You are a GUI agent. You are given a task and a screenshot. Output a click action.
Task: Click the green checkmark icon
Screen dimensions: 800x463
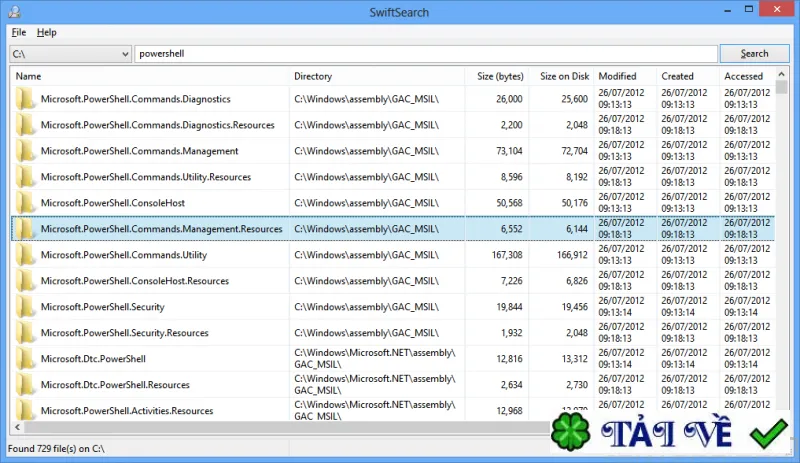[x=768, y=433]
